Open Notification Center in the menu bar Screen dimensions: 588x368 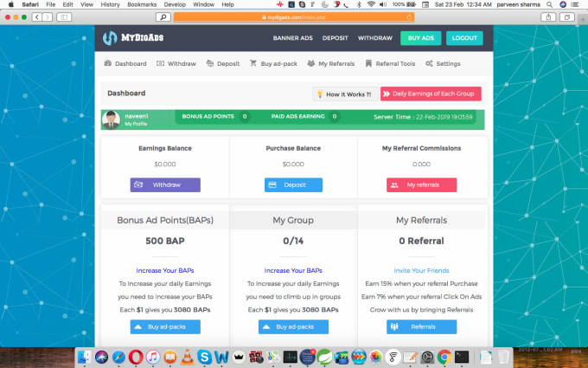pyautogui.click(x=574, y=4)
